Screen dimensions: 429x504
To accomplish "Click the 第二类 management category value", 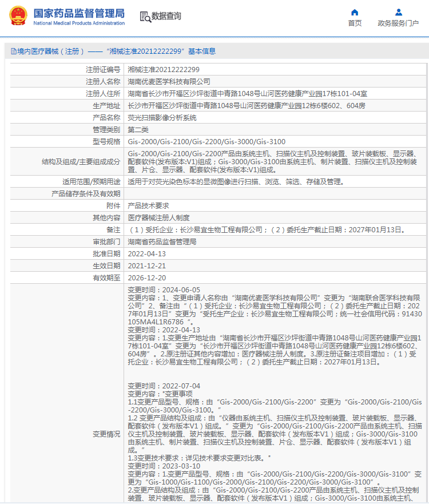I will point(138,130).
